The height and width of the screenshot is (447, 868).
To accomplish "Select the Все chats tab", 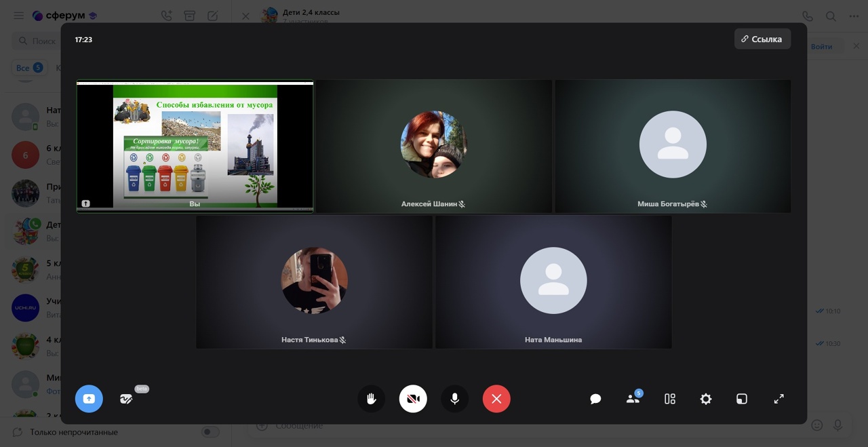I will pos(29,68).
